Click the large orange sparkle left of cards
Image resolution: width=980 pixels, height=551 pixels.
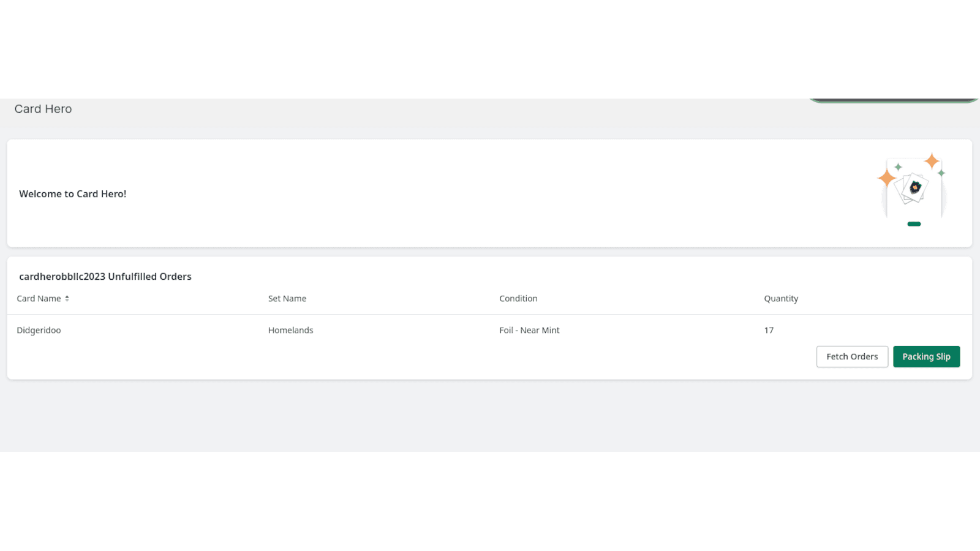(x=886, y=178)
